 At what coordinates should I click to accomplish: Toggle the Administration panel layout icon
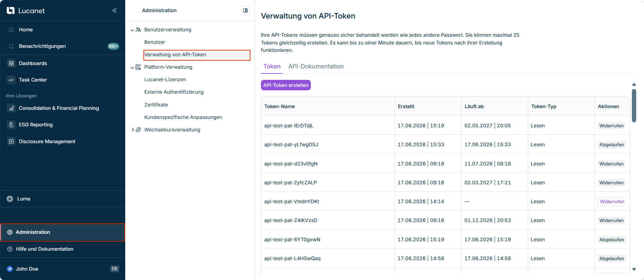[x=245, y=10]
